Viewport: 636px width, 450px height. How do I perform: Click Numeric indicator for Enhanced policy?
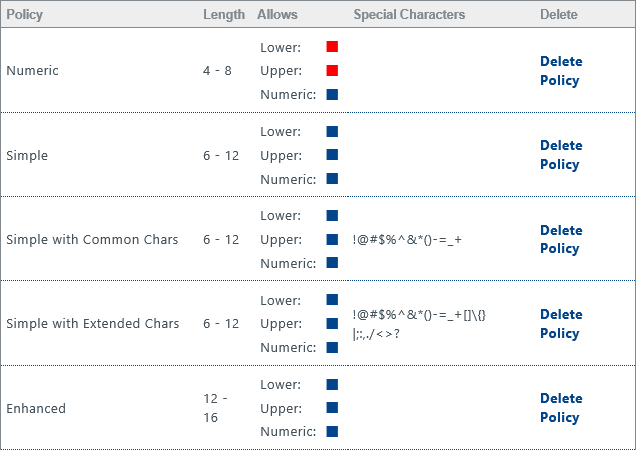pyautogui.click(x=332, y=432)
